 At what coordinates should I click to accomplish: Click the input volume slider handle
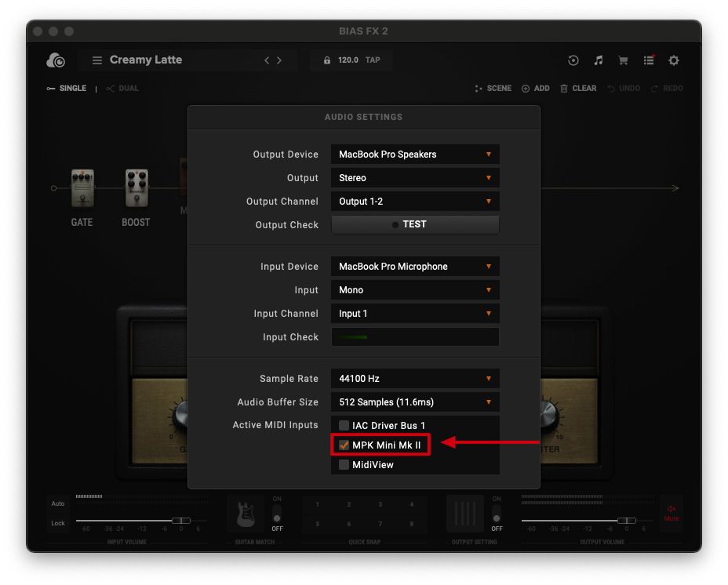click(181, 521)
